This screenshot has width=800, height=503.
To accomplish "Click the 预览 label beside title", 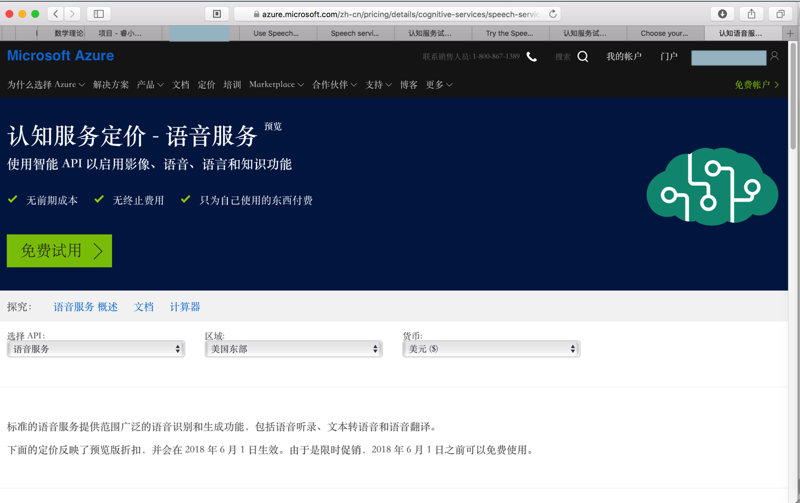I will [273, 127].
